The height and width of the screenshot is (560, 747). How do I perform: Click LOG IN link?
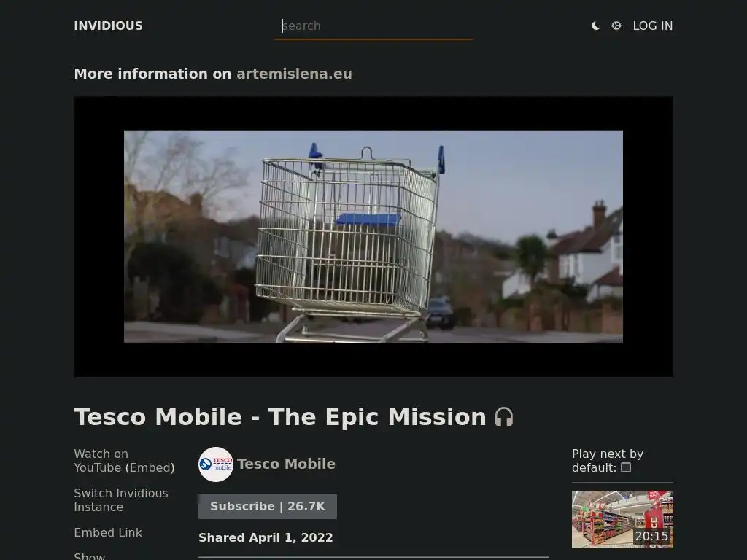(653, 26)
